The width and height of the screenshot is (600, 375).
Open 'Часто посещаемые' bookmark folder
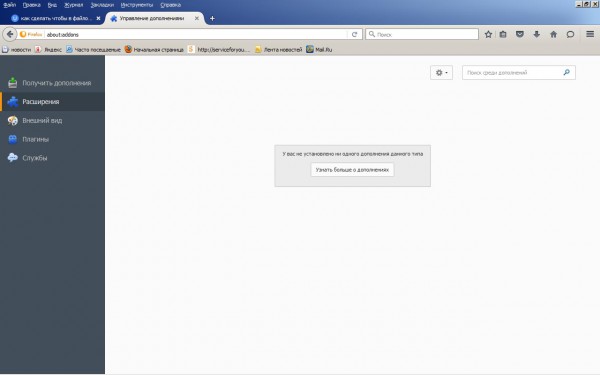[x=93, y=50]
